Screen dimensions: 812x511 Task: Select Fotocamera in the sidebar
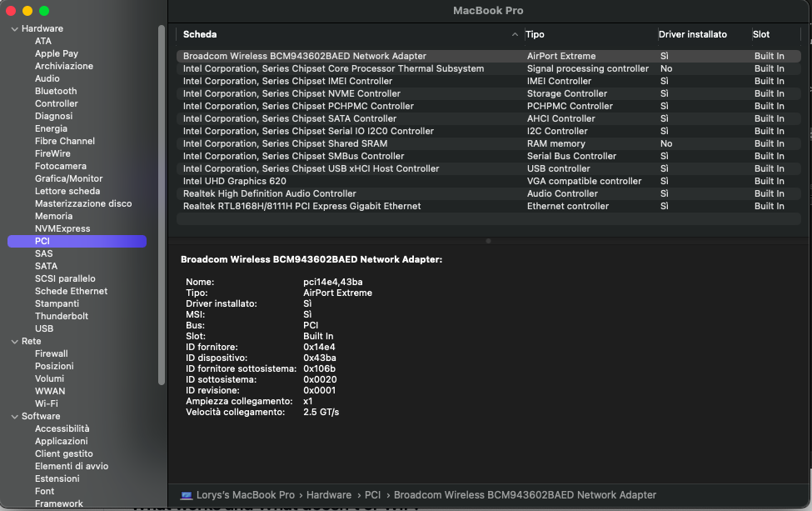[61, 166]
